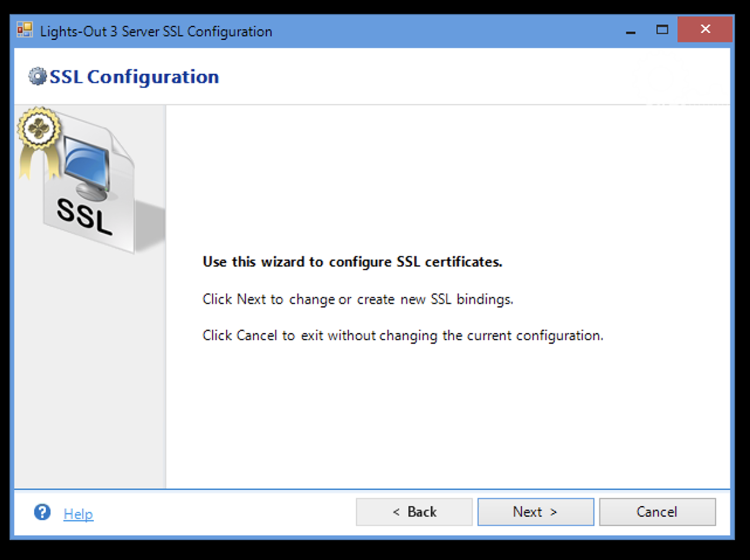Image resolution: width=750 pixels, height=560 pixels.
Task: Click the gear icon beside SSL Configuration heading
Action: [x=37, y=77]
